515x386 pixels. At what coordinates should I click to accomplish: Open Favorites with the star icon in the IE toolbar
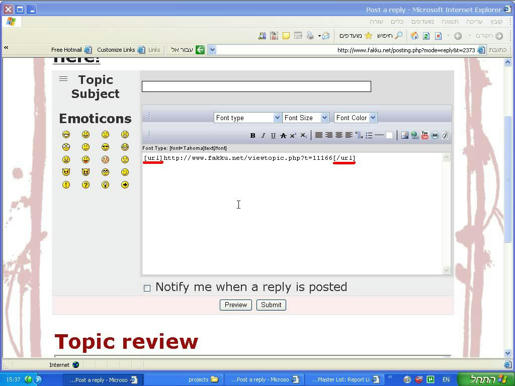tap(368, 36)
